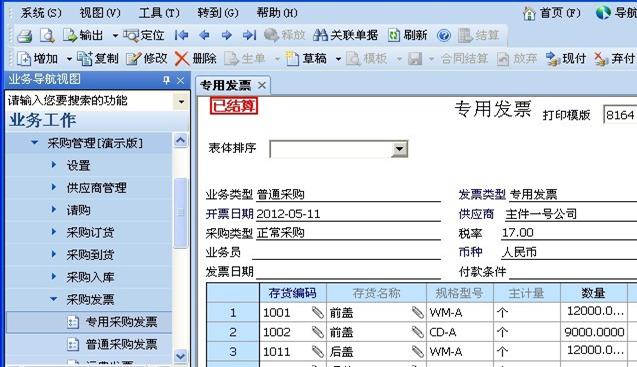Click the 复制 copy button
637x367 pixels.
click(98, 59)
